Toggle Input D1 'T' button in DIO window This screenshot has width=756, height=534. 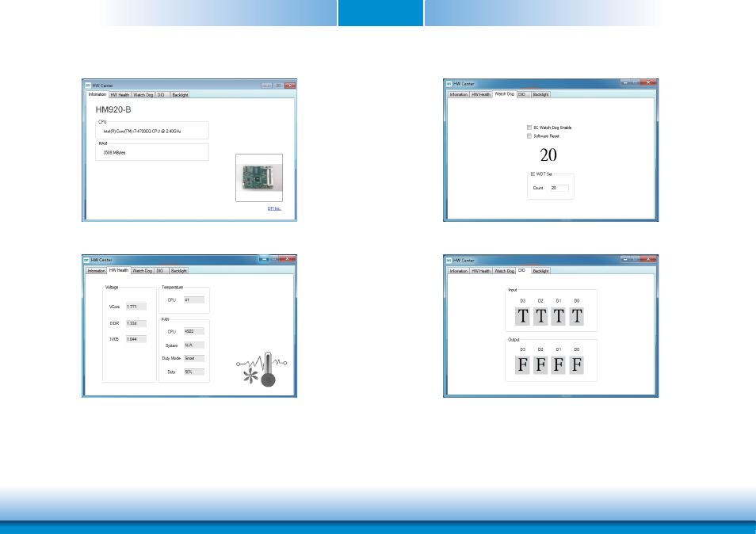pyautogui.click(x=559, y=317)
